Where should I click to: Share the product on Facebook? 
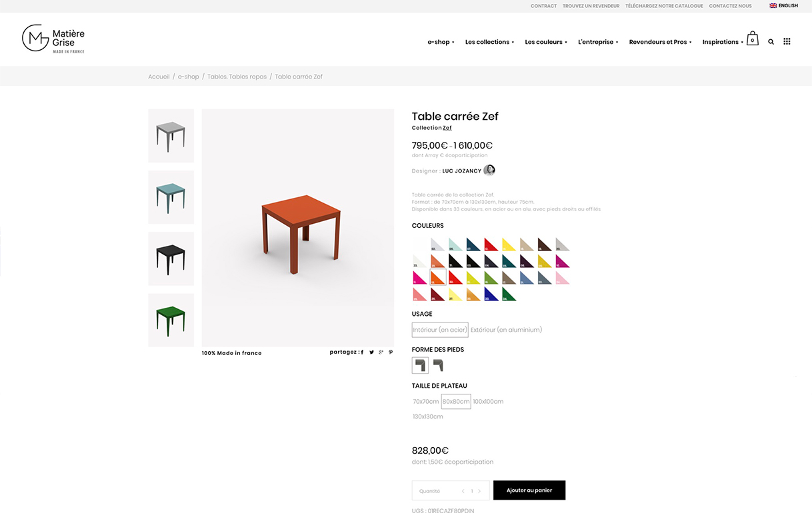362,352
